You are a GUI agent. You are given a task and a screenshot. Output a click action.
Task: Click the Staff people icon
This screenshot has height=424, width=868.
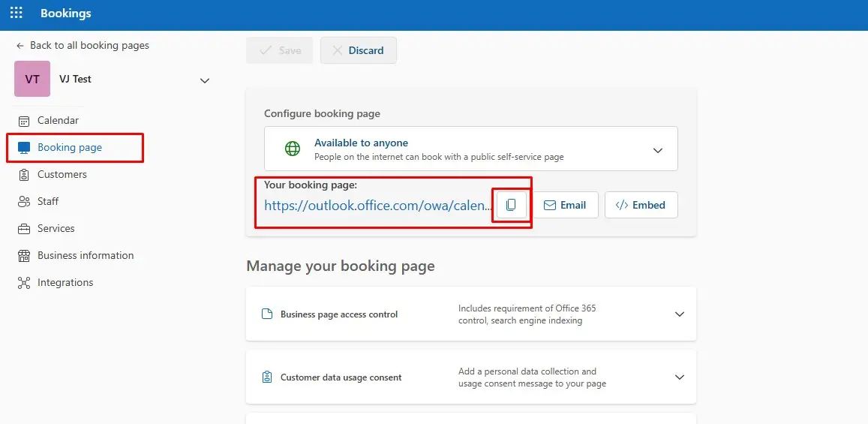24,202
